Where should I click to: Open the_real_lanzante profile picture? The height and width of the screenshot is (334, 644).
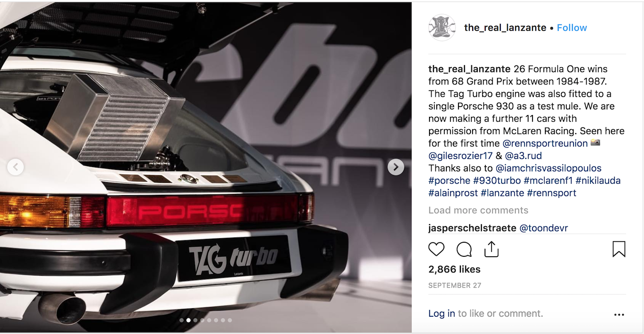coord(442,27)
